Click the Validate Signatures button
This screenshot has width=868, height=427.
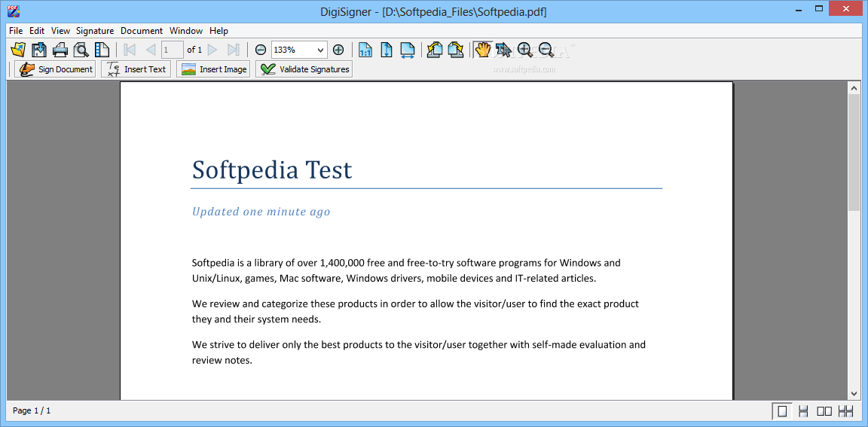(304, 69)
